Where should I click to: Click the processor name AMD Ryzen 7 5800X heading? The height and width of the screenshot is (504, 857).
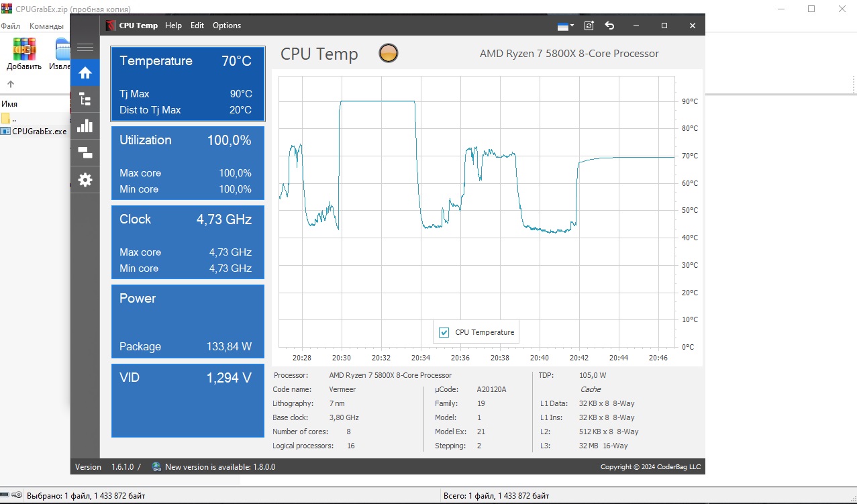tap(569, 54)
